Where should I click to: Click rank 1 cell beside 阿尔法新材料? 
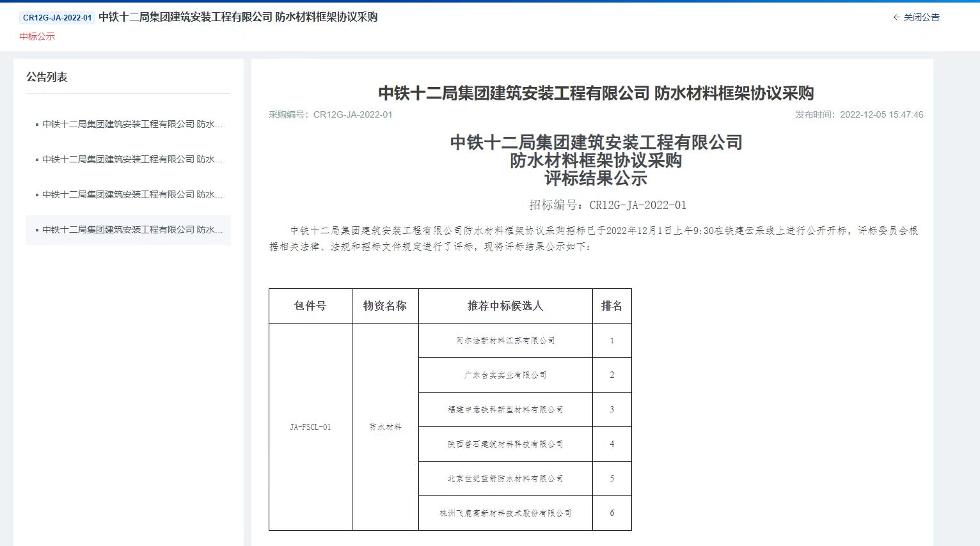pyautogui.click(x=612, y=341)
